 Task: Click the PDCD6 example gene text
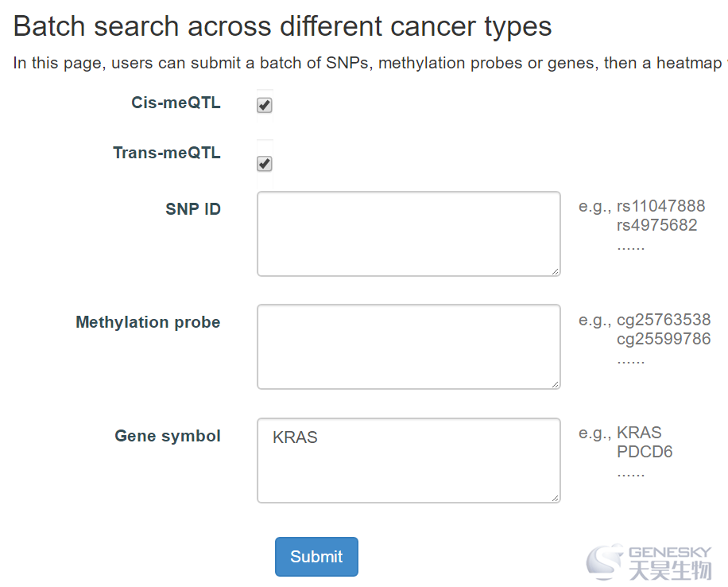645,452
